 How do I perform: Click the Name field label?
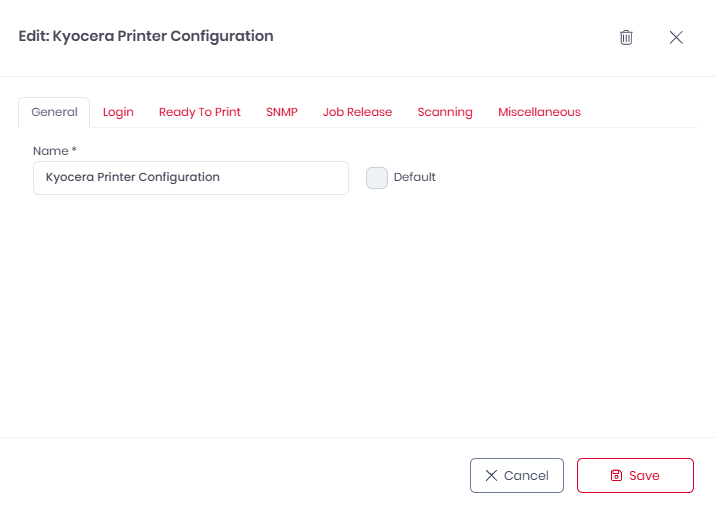(x=50, y=151)
